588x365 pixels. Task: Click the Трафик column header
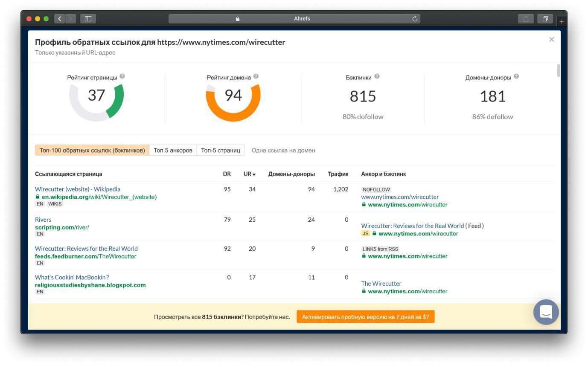[338, 174]
